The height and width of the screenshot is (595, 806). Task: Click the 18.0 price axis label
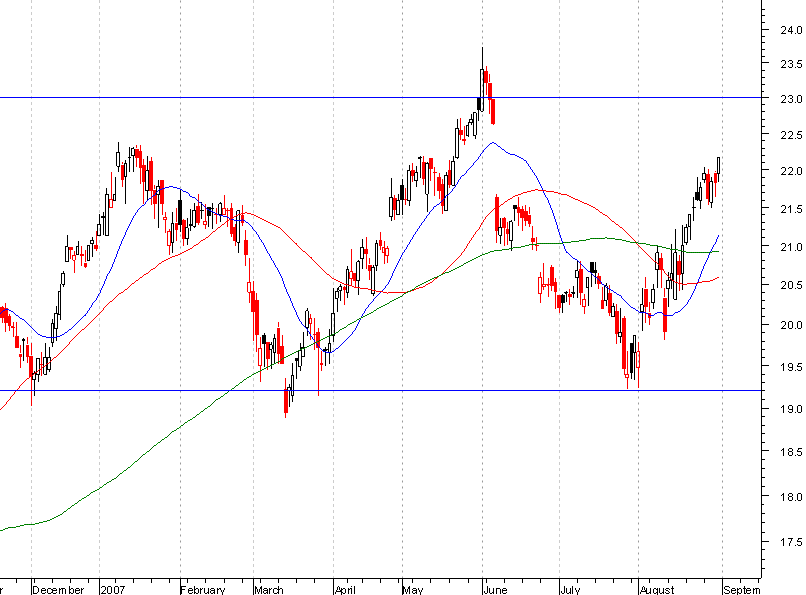pyautogui.click(x=791, y=497)
